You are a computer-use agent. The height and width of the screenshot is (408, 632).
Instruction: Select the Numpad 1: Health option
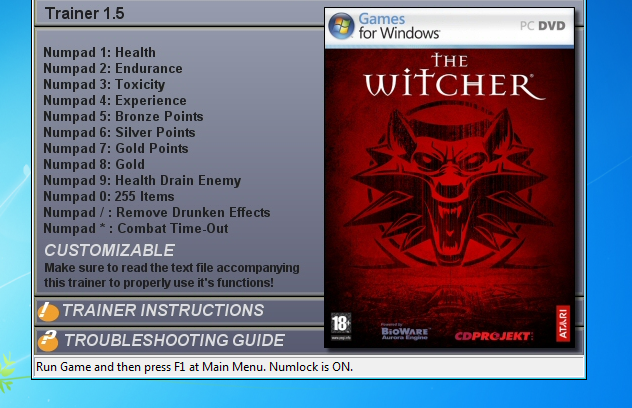click(99, 52)
